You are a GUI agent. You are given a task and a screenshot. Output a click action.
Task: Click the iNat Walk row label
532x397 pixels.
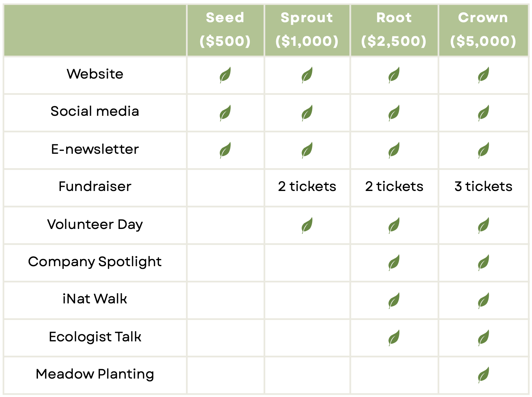[95, 299]
